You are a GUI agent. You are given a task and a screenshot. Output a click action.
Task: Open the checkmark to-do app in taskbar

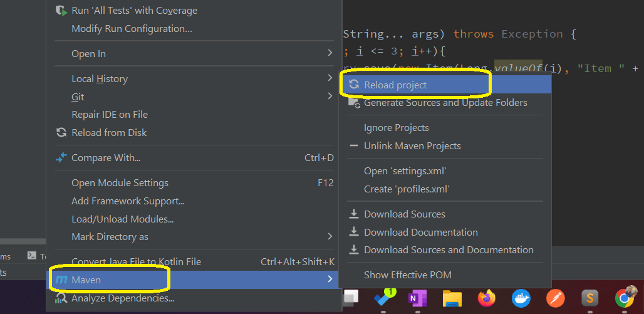(385, 299)
